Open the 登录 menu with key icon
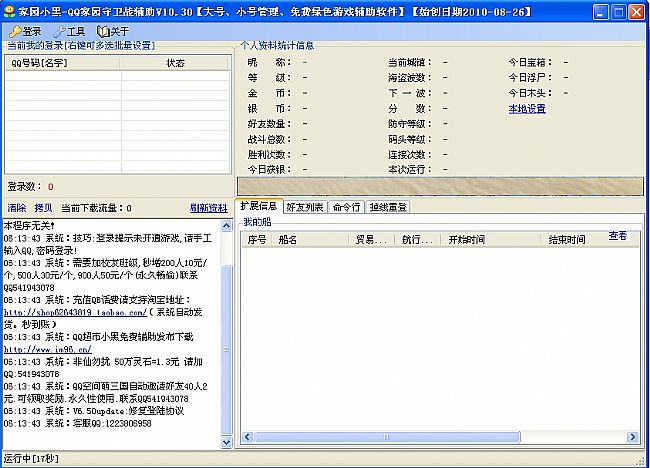 (x=26, y=32)
